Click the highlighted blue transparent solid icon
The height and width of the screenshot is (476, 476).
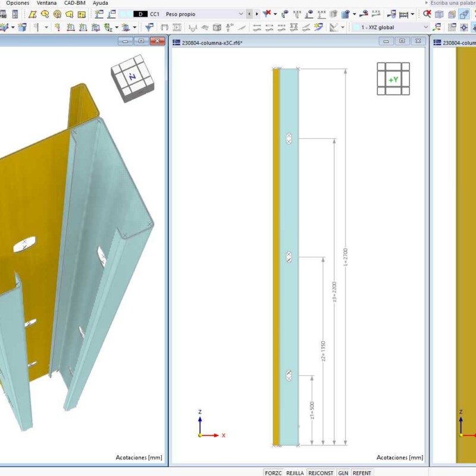point(464,14)
